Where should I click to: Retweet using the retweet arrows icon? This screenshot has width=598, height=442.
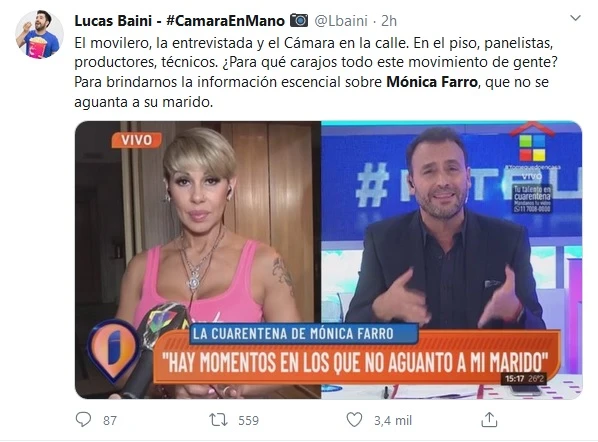pyautogui.click(x=219, y=420)
